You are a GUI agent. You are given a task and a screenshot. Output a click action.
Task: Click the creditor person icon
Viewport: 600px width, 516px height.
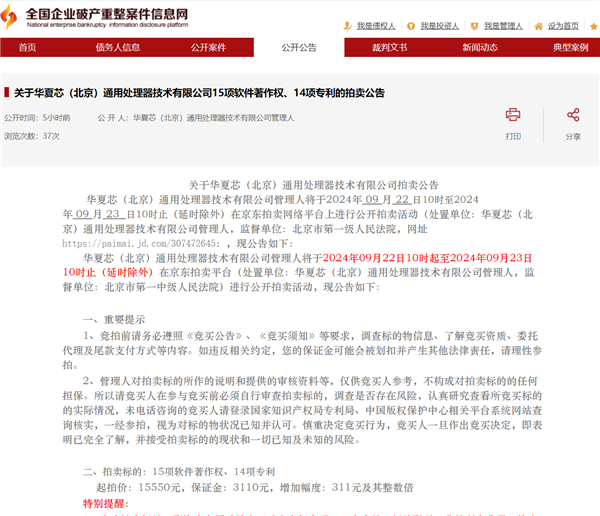[x=347, y=26]
